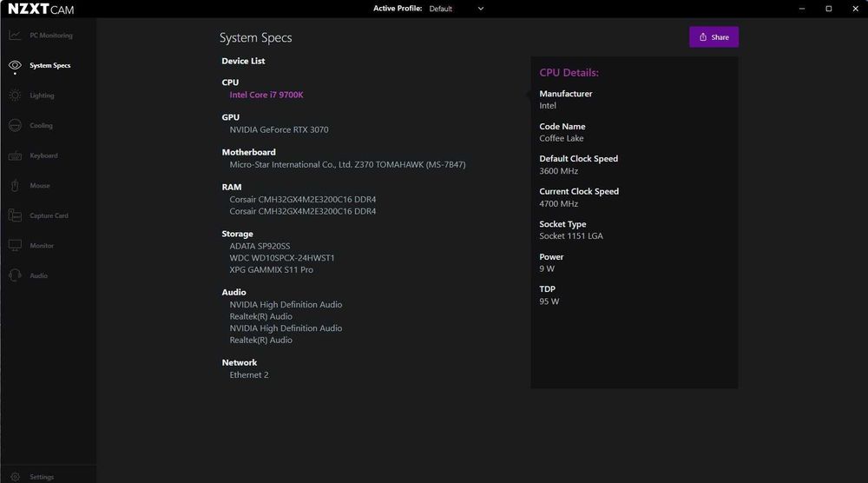868x483 pixels.
Task: Select XPG GAMMIX S11 Pro storage
Action: tap(271, 270)
